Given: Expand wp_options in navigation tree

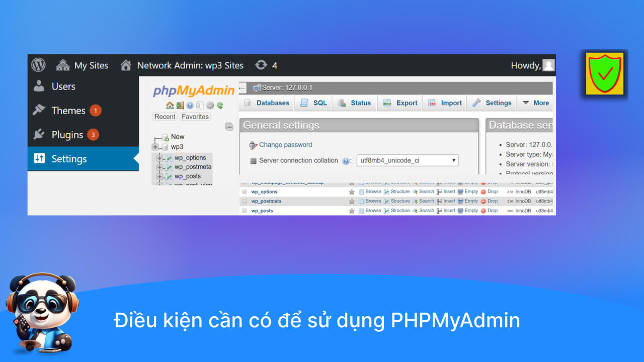Looking at the screenshot, I should [x=159, y=158].
